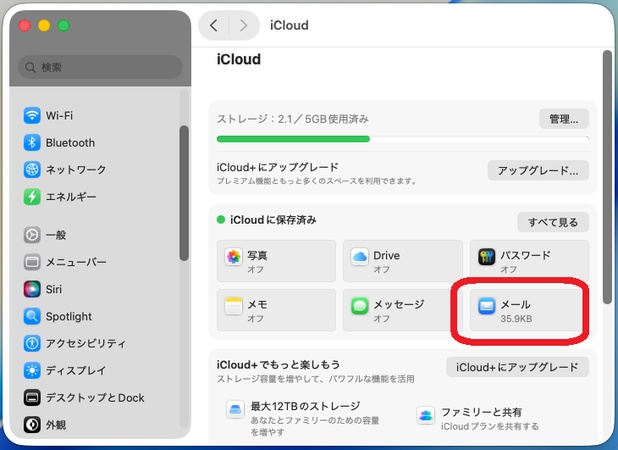This screenshot has width=618, height=450.
Task: Click the green storage usage bar
Action: [293, 139]
